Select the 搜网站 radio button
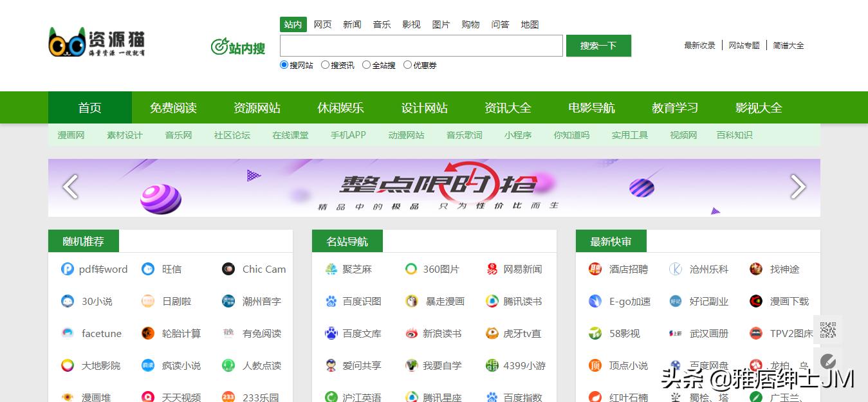Screen dimensions: 868x402 (x=283, y=64)
